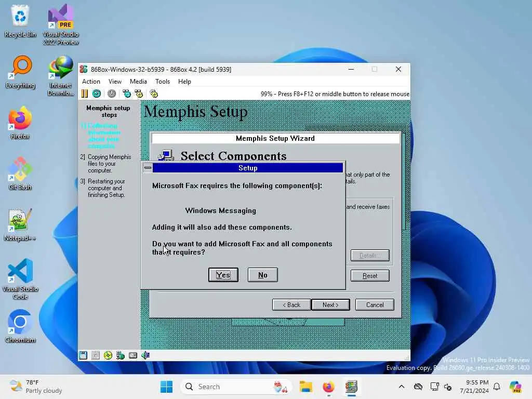Close the 86Box window
This screenshot has width=532, height=399.
398,69
